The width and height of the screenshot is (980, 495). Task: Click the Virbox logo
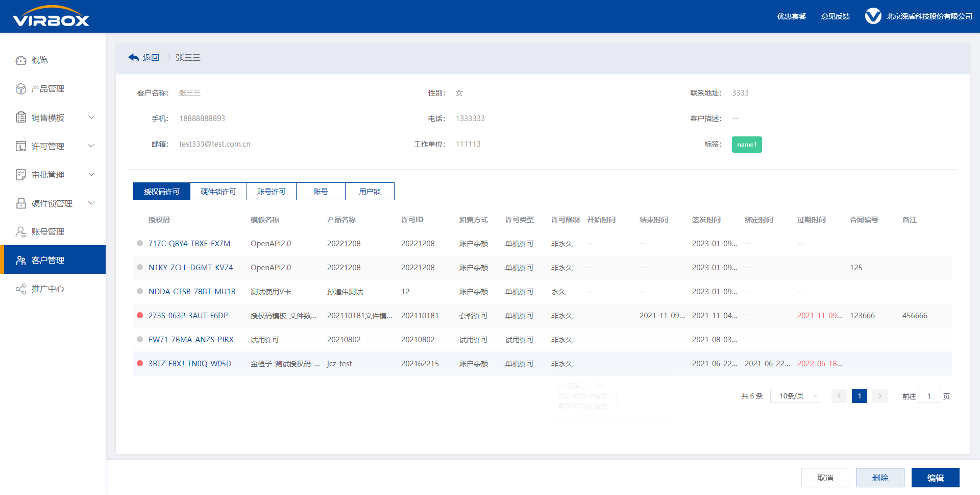(x=51, y=16)
